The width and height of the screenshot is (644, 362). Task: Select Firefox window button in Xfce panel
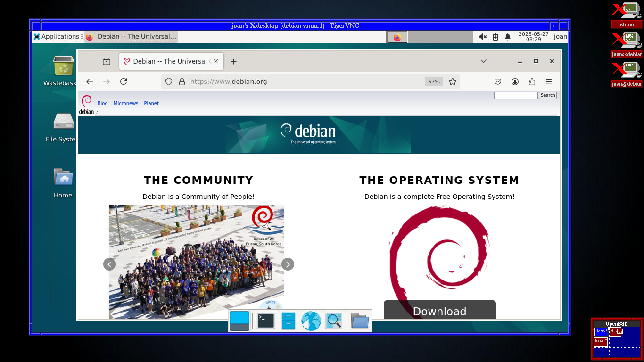point(131,36)
